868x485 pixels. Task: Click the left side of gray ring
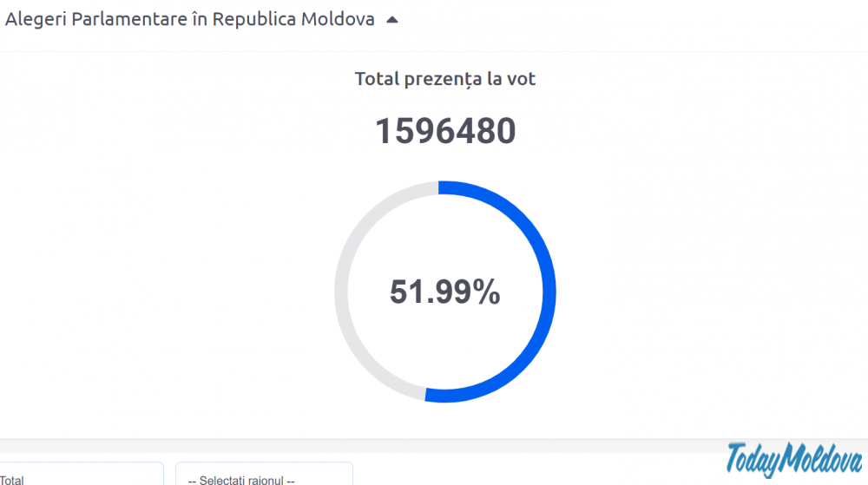coord(341,292)
